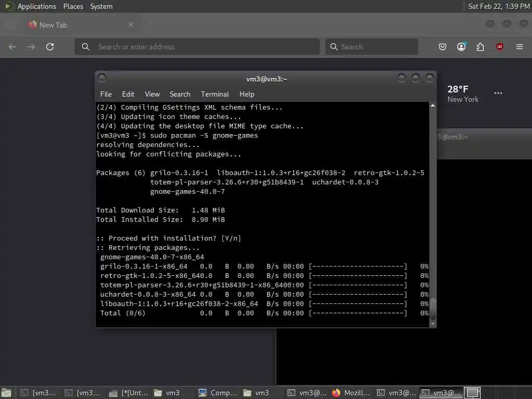This screenshot has width=532, height=399.
Task: Focus the Firefox Search box
Action: (x=371, y=47)
